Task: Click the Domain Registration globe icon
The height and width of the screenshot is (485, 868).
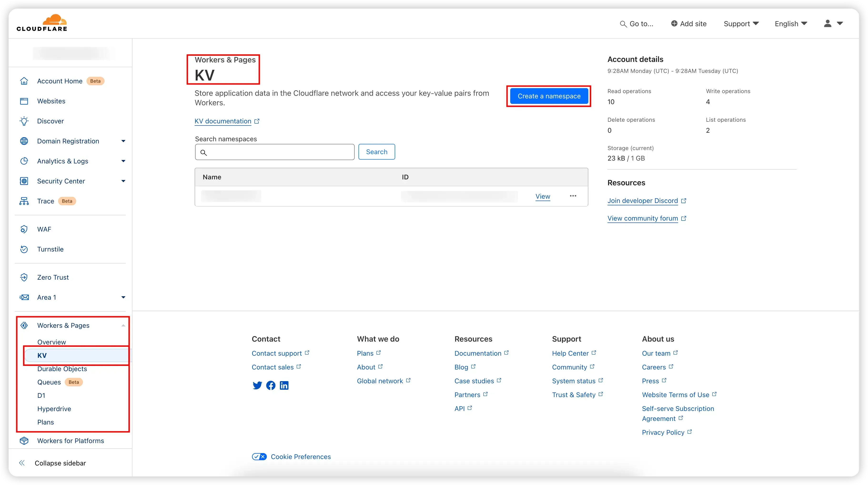Action: (x=24, y=141)
